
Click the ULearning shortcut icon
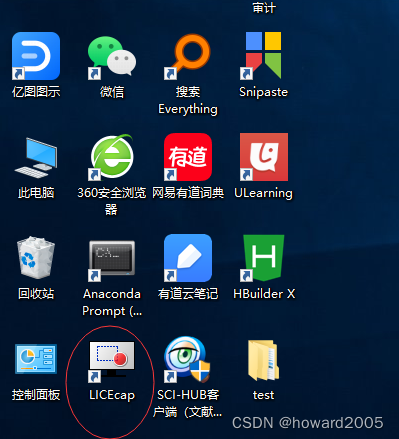(264, 157)
